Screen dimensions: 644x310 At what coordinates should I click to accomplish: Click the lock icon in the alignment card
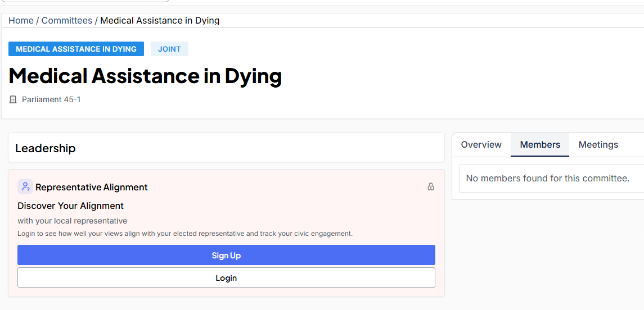[x=431, y=186]
